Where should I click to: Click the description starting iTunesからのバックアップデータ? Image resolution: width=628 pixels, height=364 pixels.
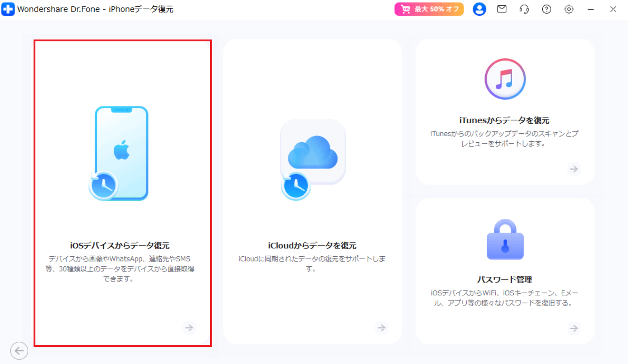tap(504, 139)
